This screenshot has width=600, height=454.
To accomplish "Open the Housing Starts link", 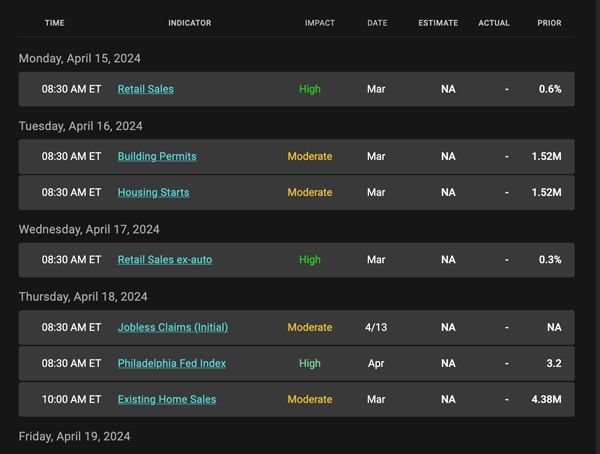I will [x=153, y=193].
